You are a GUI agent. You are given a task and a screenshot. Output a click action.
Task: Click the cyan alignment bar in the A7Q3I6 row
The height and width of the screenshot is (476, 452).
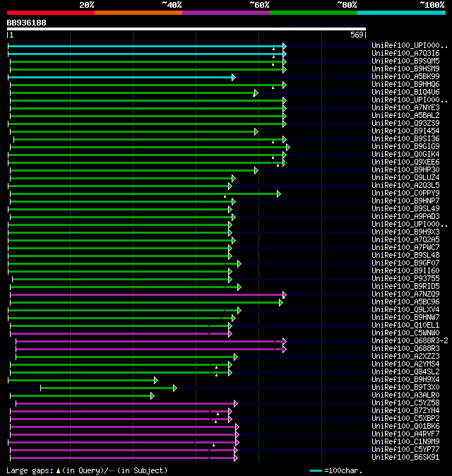click(x=145, y=54)
